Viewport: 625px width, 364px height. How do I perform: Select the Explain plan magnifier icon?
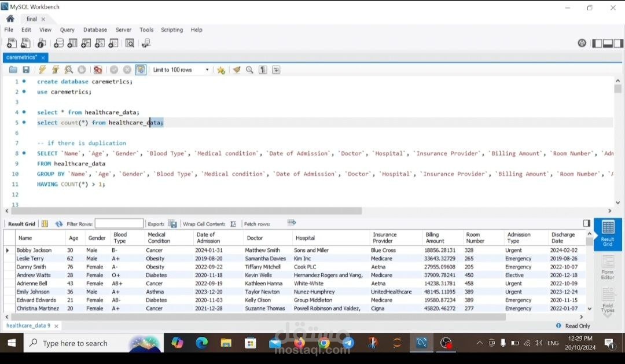click(69, 69)
